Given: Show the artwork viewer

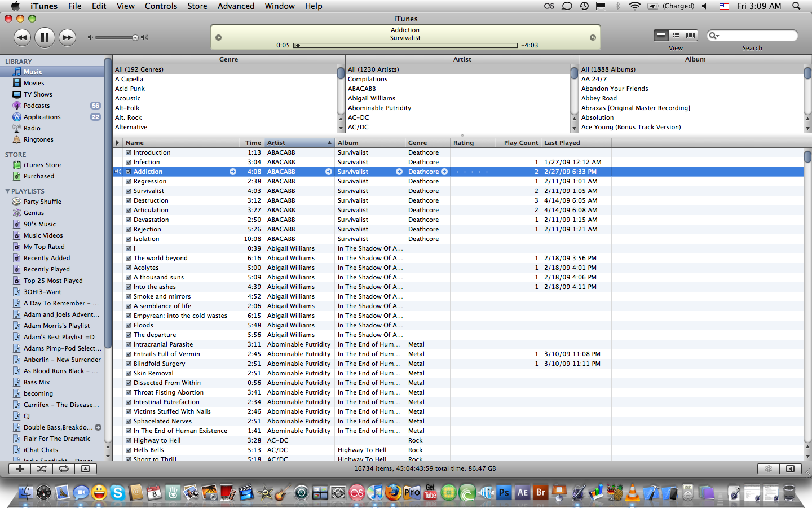Looking at the screenshot, I should click(x=86, y=468).
